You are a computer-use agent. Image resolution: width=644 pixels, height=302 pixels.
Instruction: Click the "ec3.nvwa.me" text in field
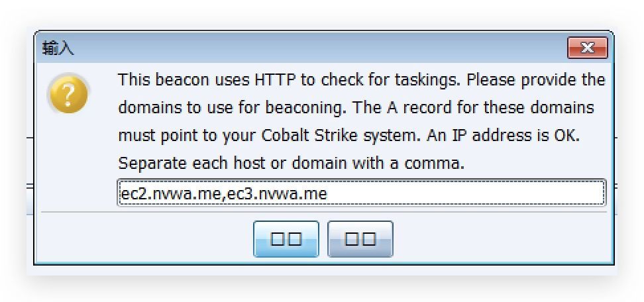(277, 193)
